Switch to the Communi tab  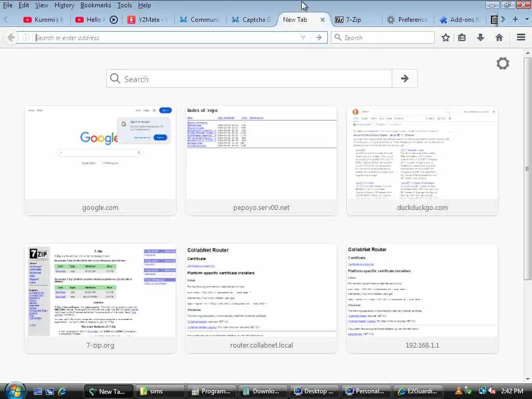tap(200, 20)
